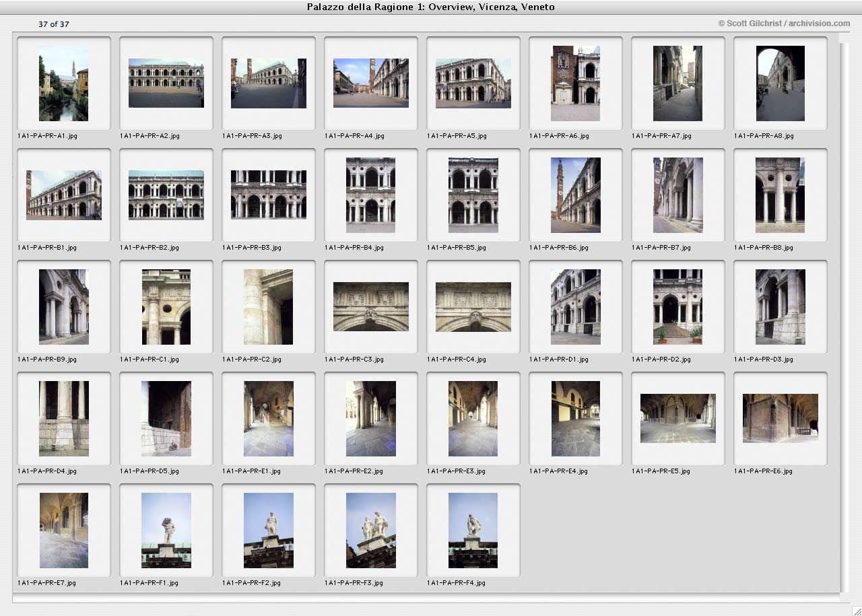
Task: Choose thumbnail 1A1-PA-PR-B8.jpg
Action: [x=781, y=195]
